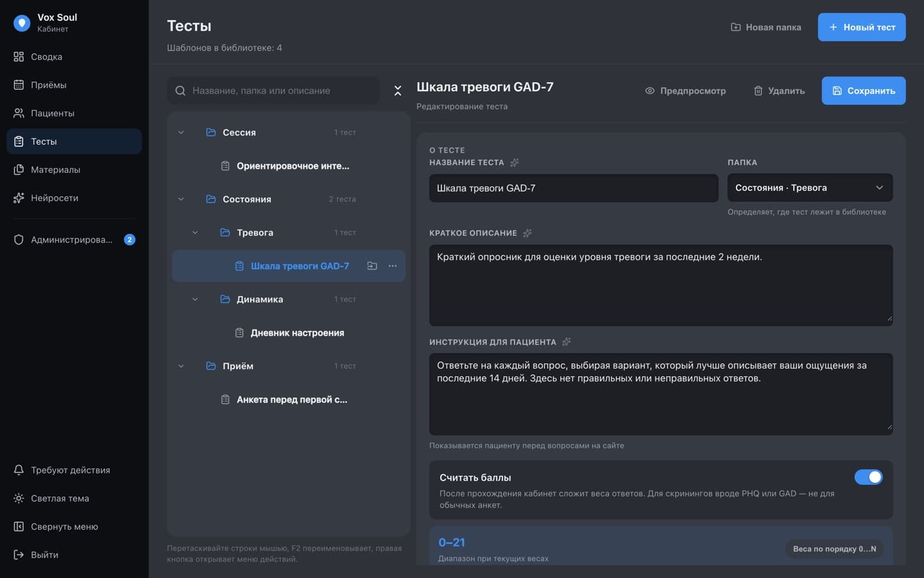Collapse the Тревога subfolder chevron

pos(195,232)
